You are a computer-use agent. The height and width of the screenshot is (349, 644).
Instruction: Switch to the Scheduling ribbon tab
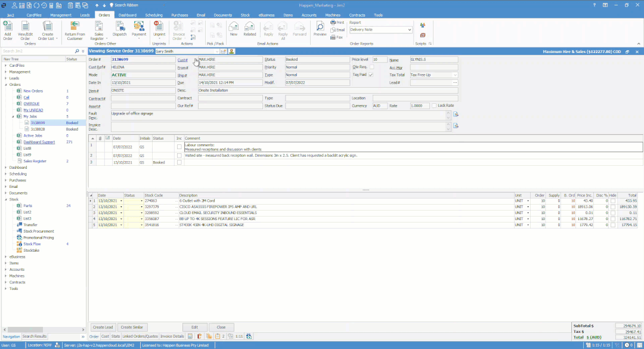pyautogui.click(x=153, y=15)
